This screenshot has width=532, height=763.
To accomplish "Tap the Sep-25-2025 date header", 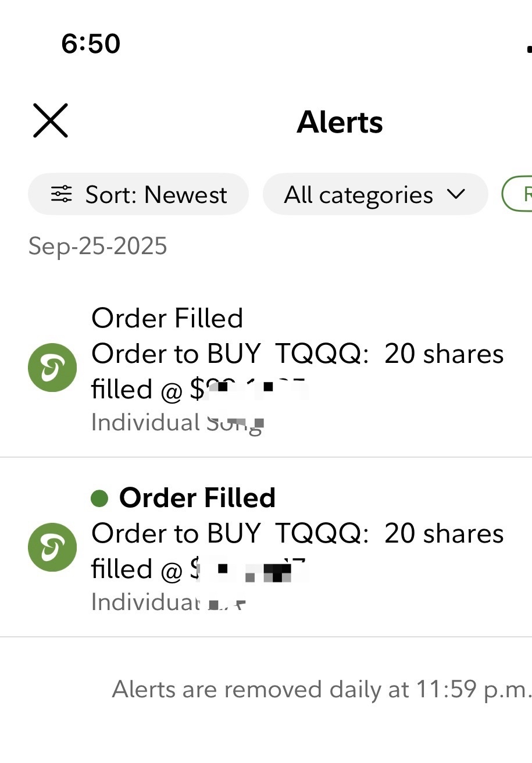I will pyautogui.click(x=98, y=246).
